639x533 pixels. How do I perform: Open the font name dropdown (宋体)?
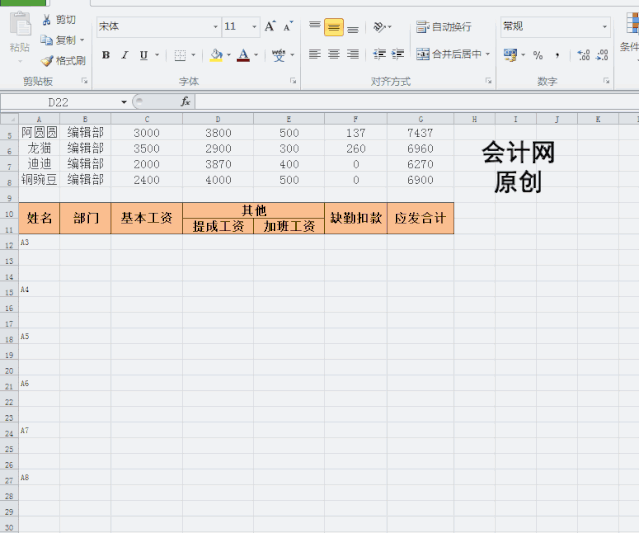[x=216, y=27]
